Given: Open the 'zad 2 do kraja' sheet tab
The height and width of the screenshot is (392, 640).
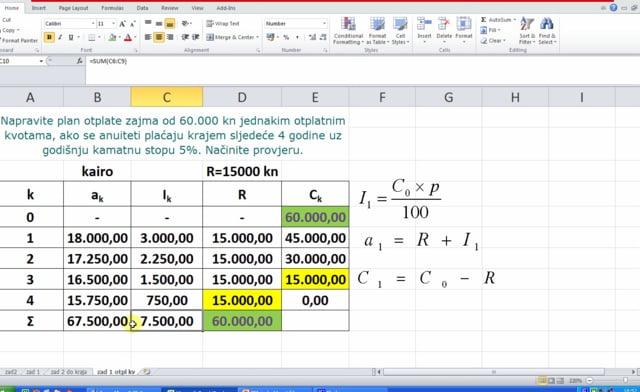Looking at the screenshot, I should click(x=69, y=372).
